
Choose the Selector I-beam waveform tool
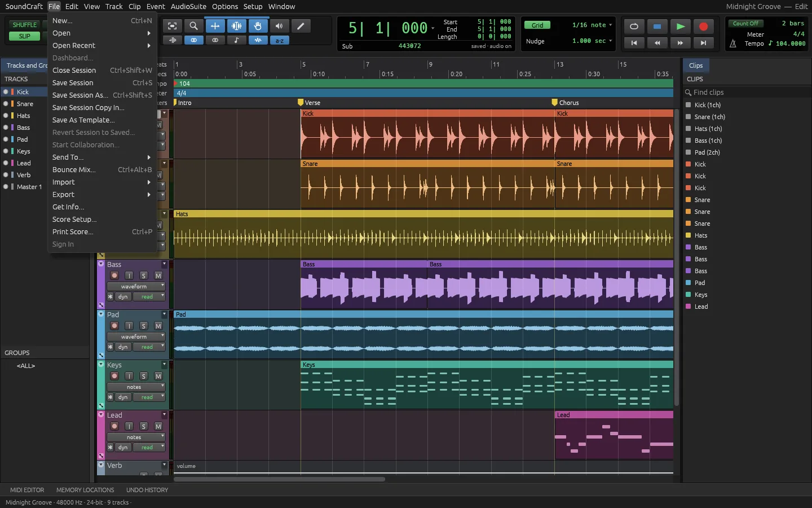(236, 26)
